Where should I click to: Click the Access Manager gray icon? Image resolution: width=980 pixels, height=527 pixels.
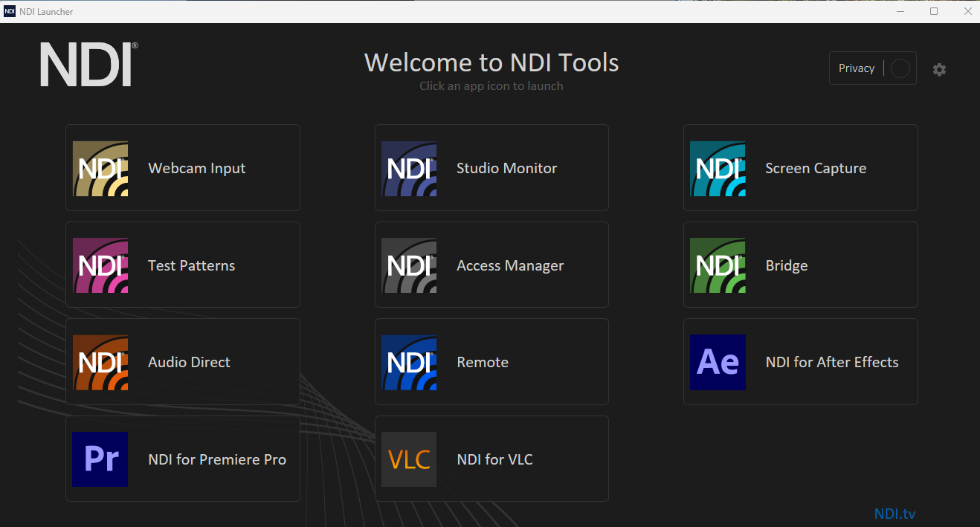[409, 265]
